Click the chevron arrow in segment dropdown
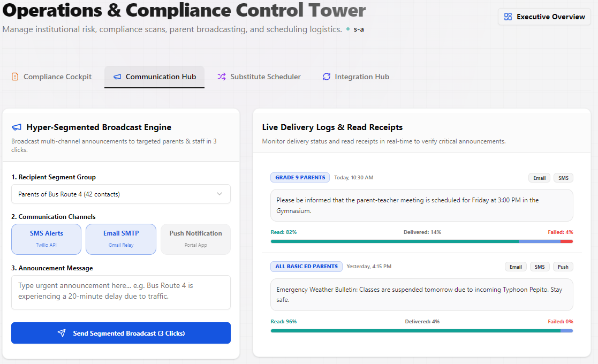This screenshot has height=364, width=598. (219, 194)
